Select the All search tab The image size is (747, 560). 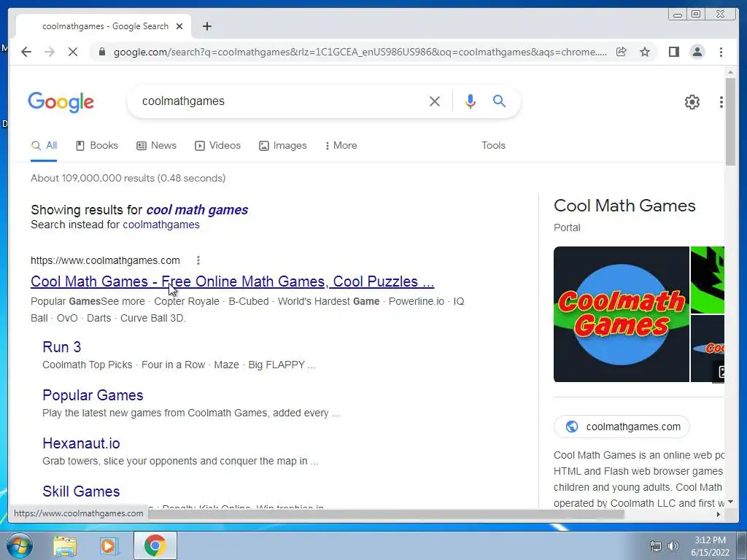44,146
